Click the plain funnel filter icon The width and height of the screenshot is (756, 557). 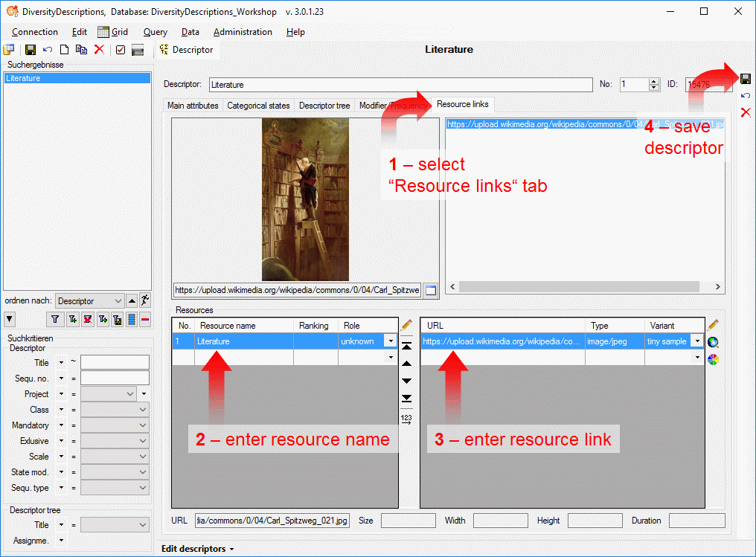click(x=55, y=319)
